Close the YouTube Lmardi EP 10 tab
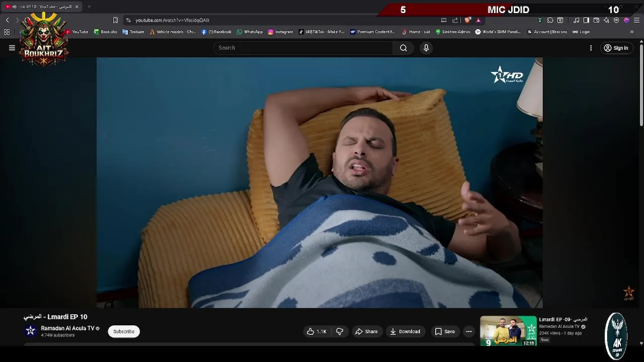 [76, 7]
